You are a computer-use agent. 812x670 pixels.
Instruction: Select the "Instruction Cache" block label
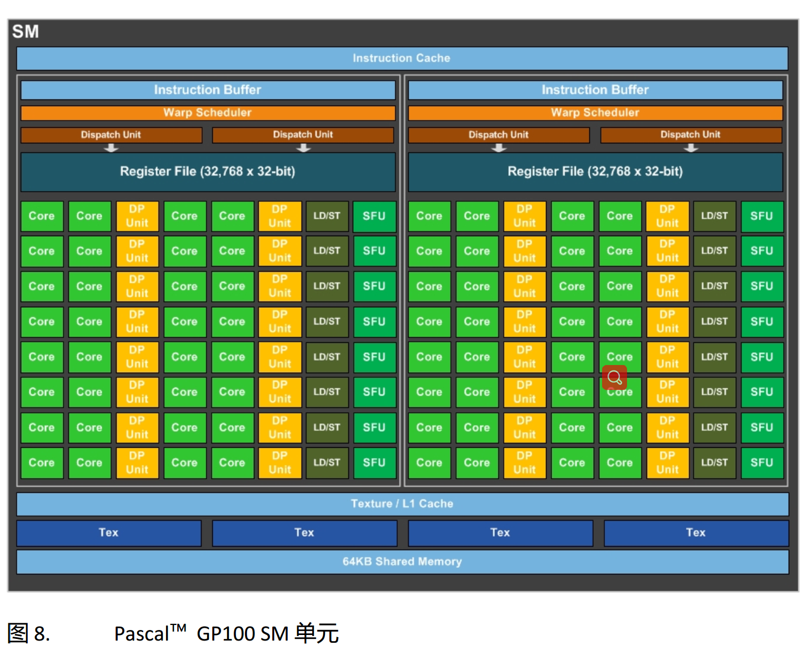click(x=402, y=58)
